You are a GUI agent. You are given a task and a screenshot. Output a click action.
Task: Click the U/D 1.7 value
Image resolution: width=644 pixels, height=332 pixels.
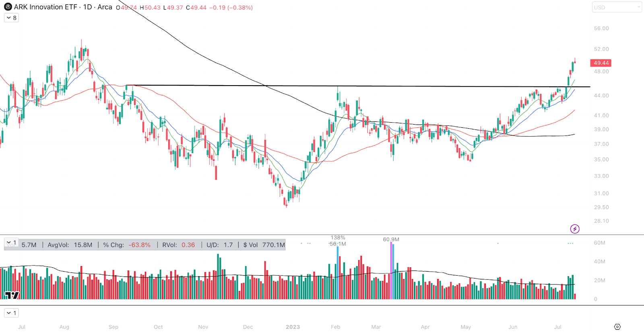click(220, 245)
